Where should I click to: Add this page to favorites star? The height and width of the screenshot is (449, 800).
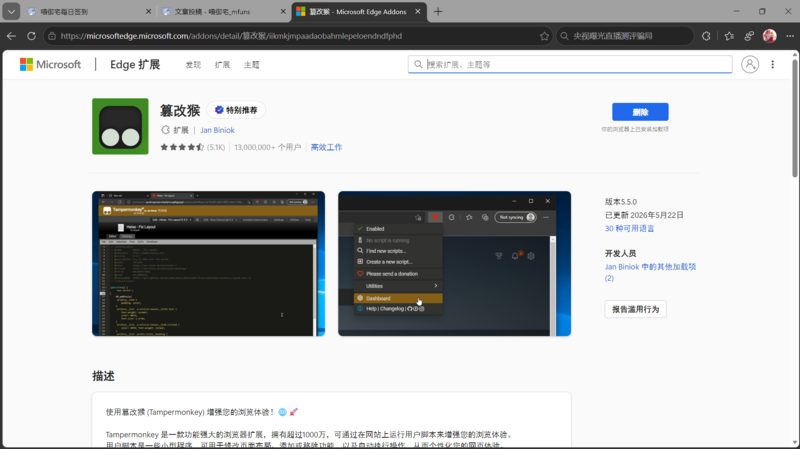tap(544, 36)
